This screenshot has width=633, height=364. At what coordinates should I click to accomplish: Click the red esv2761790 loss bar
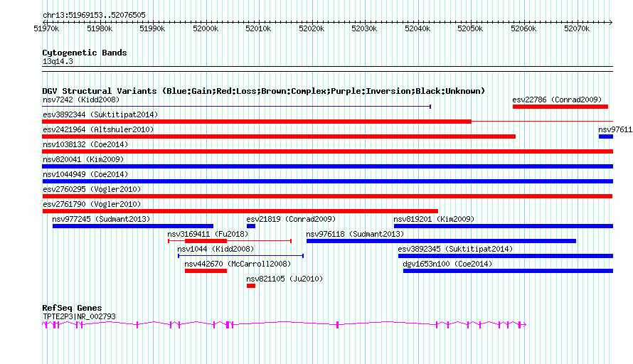tap(240, 211)
